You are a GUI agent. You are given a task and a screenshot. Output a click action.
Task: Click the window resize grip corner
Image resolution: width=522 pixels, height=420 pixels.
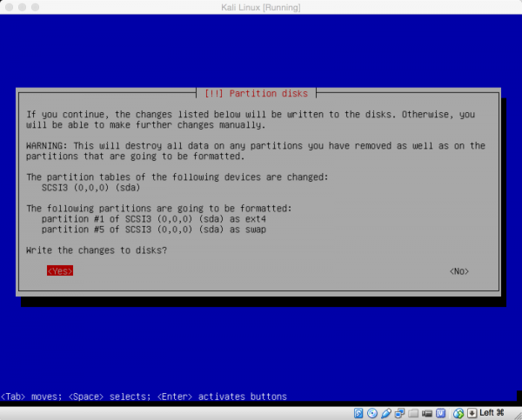coord(518,416)
